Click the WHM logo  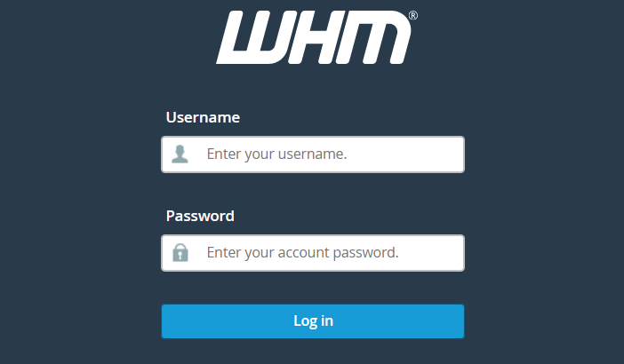(x=316, y=37)
